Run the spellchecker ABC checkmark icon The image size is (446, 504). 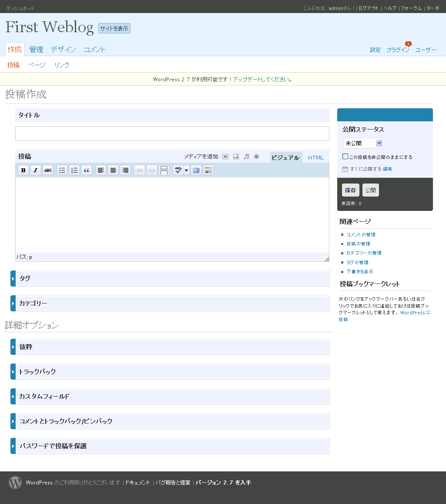tap(178, 170)
